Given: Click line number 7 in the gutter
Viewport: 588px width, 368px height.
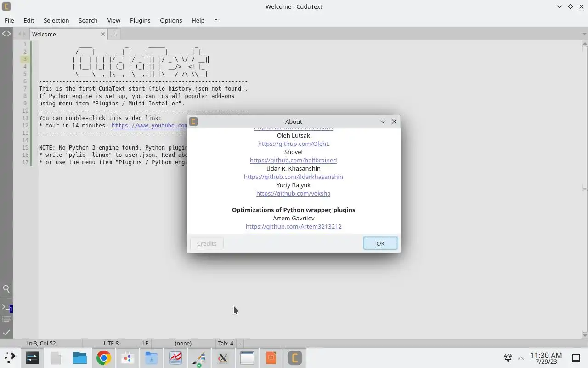Looking at the screenshot, I should 25,89.
